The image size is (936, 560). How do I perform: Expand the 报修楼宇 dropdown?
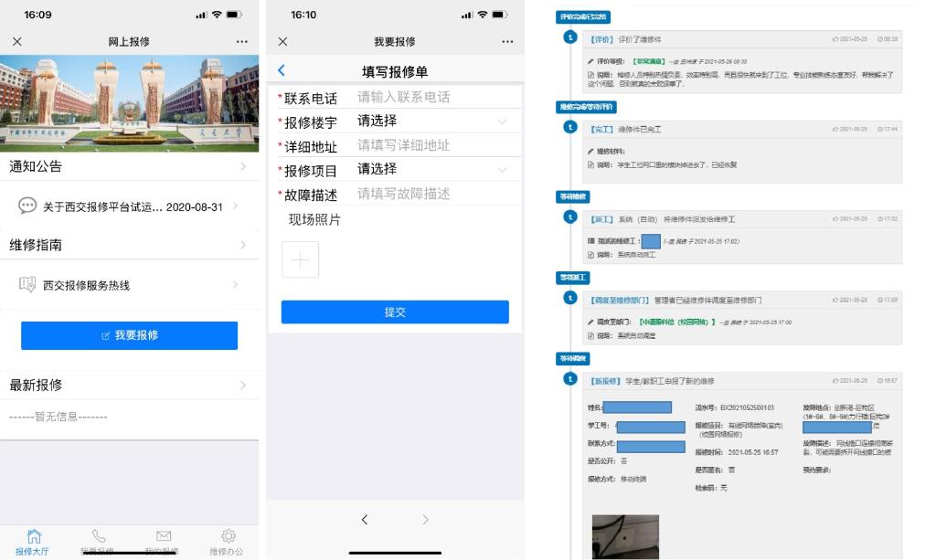coord(430,122)
